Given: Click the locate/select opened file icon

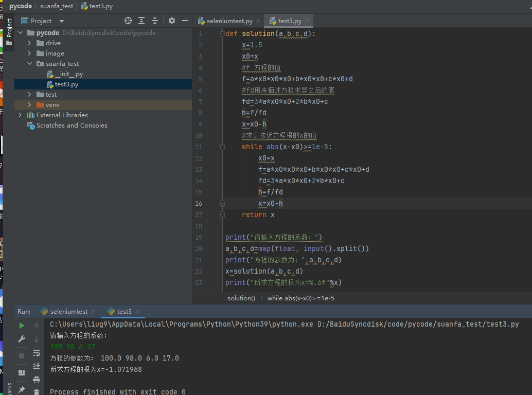Looking at the screenshot, I should click(128, 21).
